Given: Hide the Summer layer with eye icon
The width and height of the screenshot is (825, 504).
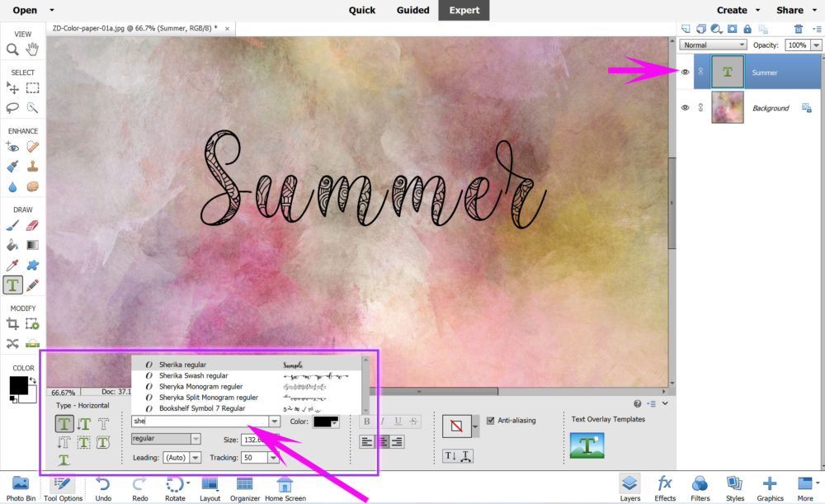Looking at the screenshot, I should pos(685,72).
